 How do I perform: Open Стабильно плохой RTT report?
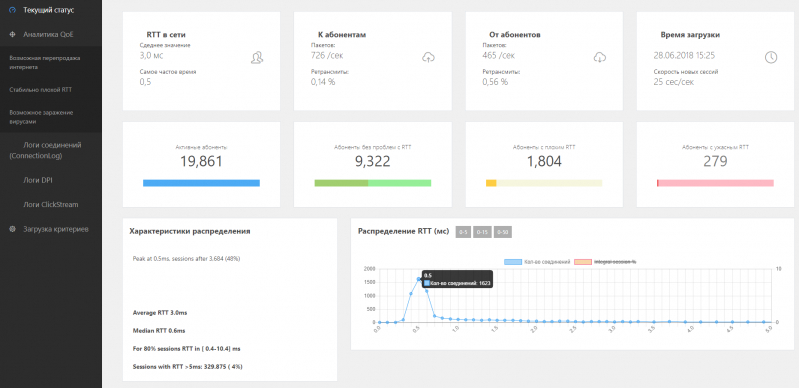(x=41, y=90)
